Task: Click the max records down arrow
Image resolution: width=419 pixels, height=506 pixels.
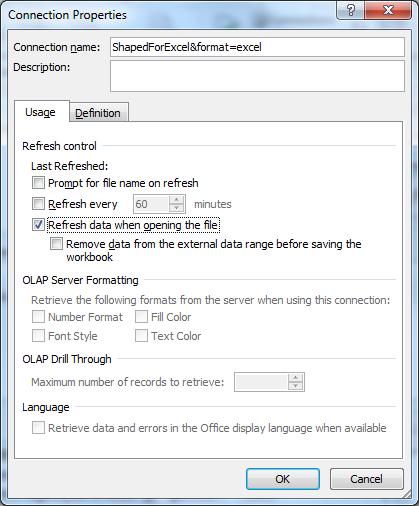Action: [x=295, y=386]
